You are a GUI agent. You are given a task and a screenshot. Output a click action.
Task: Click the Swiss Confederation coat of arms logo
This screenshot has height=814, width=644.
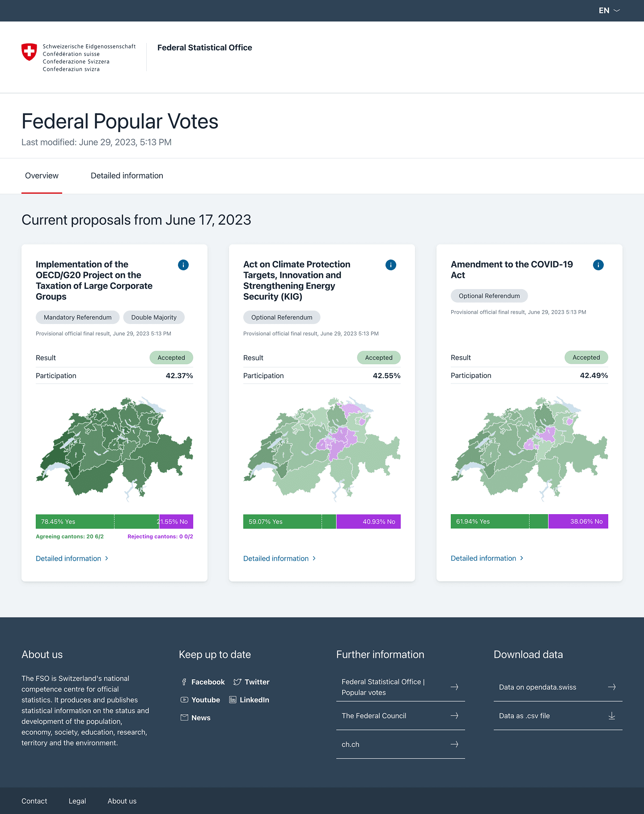(30, 52)
